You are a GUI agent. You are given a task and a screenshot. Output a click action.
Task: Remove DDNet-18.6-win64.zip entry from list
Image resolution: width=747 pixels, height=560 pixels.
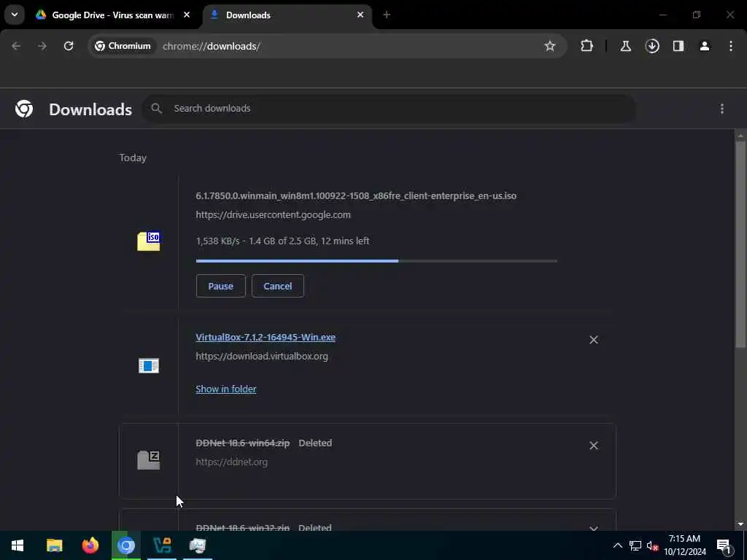tap(594, 446)
